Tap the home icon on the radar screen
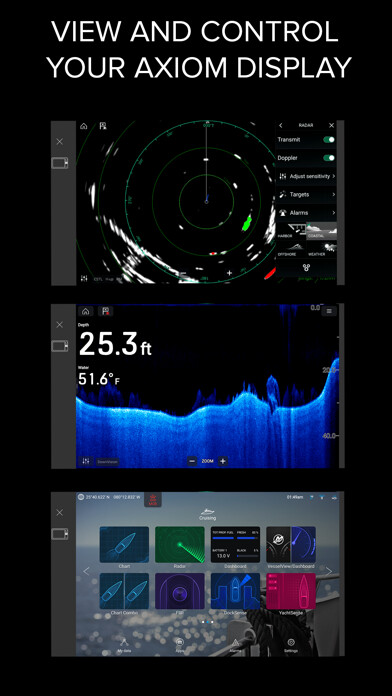 pyautogui.click(x=83, y=126)
